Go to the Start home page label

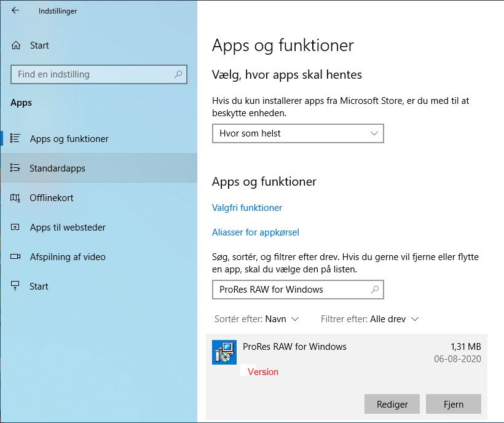pyautogui.click(x=39, y=45)
